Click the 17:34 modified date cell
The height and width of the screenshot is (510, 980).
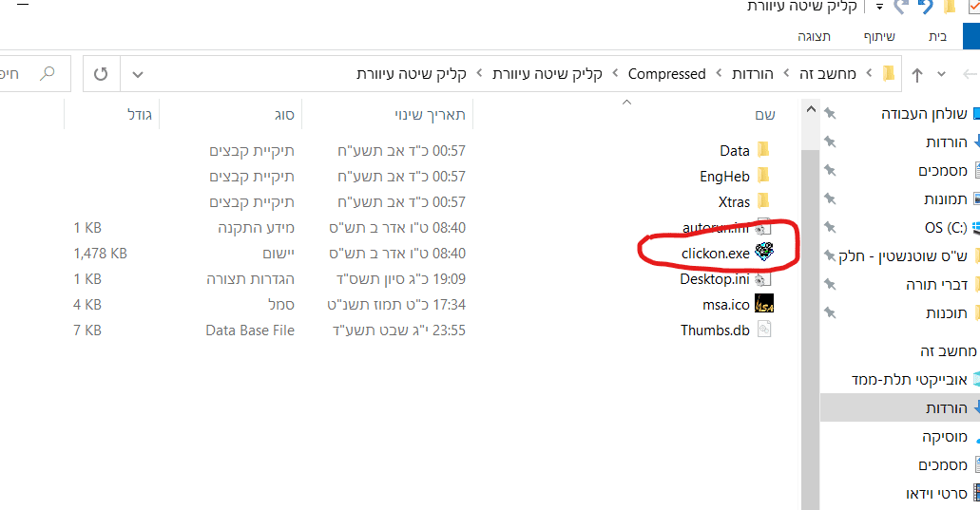click(396, 305)
